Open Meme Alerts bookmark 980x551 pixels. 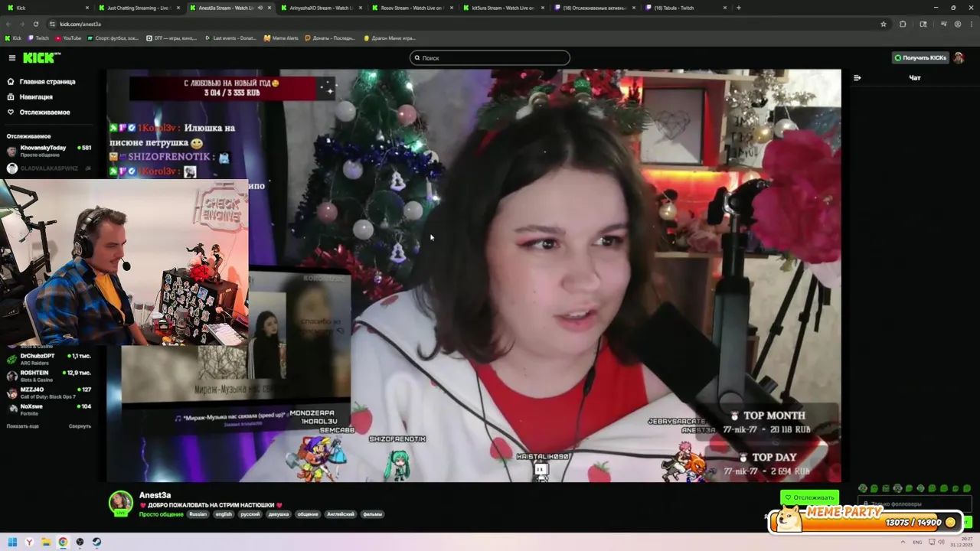pos(281,37)
